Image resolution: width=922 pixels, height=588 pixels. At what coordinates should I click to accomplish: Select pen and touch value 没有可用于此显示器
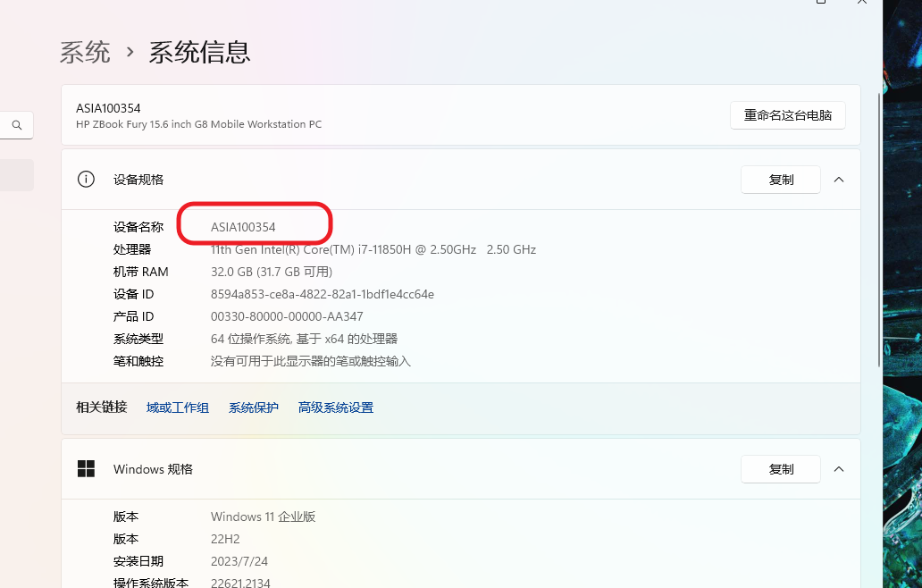[x=311, y=361]
